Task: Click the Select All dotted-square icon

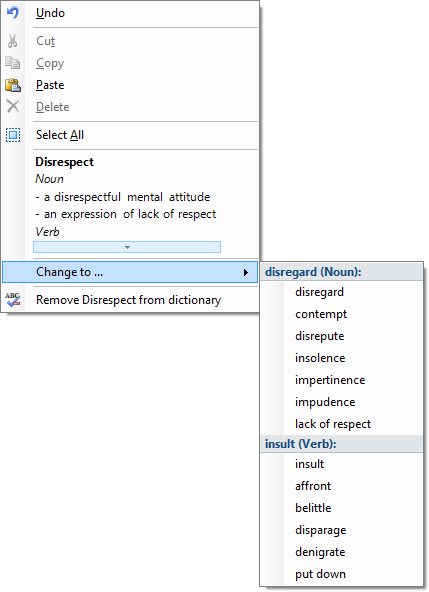Action: coord(13,135)
